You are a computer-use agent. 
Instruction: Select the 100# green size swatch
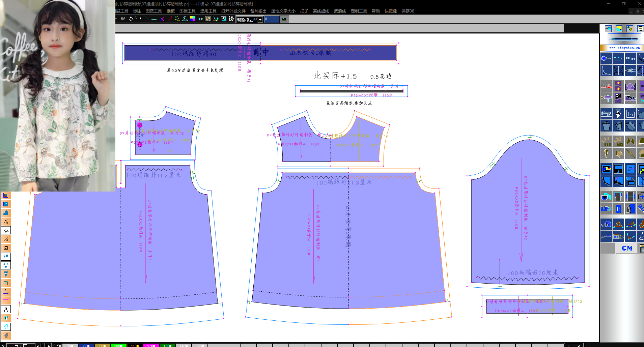click(x=119, y=345)
